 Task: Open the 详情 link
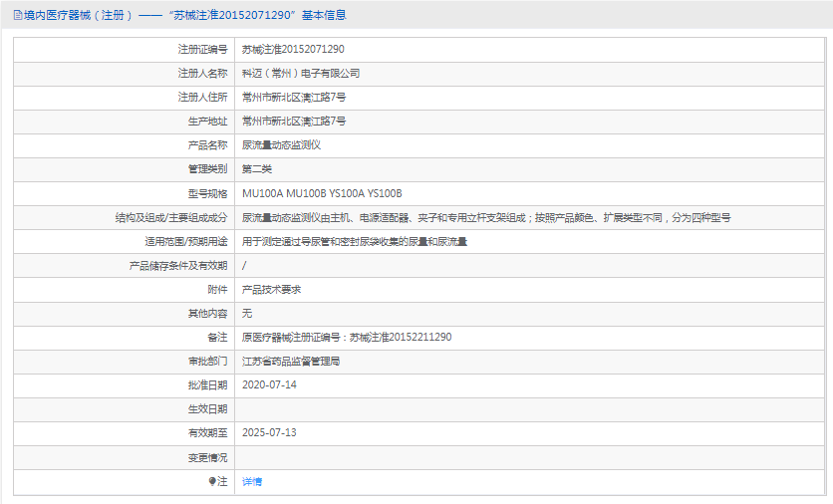252,482
